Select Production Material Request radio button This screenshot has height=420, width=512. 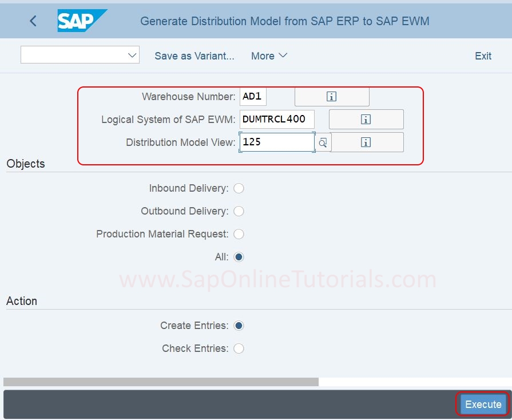pos(239,234)
